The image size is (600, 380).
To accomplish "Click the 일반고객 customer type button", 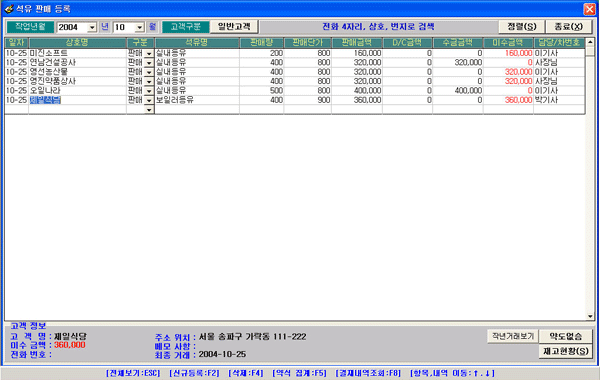I will tap(234, 26).
